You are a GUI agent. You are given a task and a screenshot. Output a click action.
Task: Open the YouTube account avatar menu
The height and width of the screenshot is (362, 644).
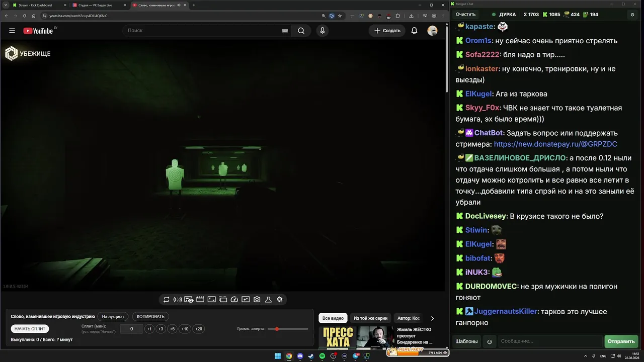tap(432, 31)
